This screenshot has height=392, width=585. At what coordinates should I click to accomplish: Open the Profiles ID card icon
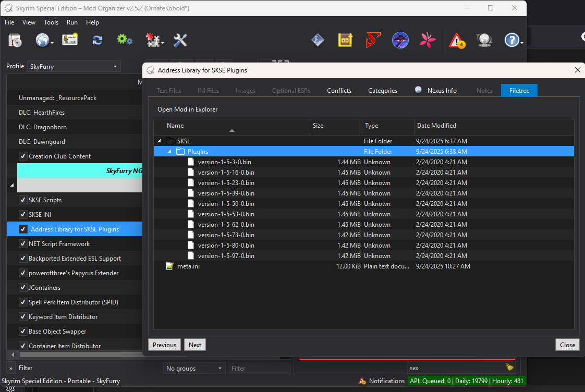pos(70,40)
